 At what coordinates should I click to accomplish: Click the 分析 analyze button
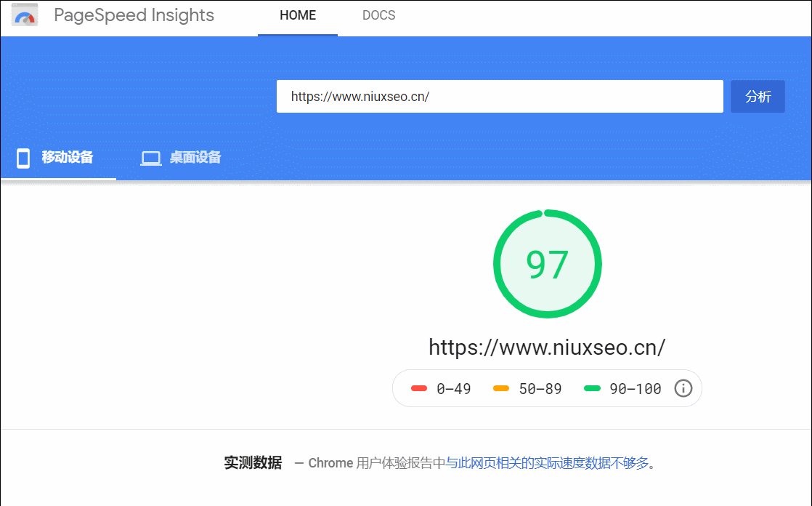click(758, 97)
